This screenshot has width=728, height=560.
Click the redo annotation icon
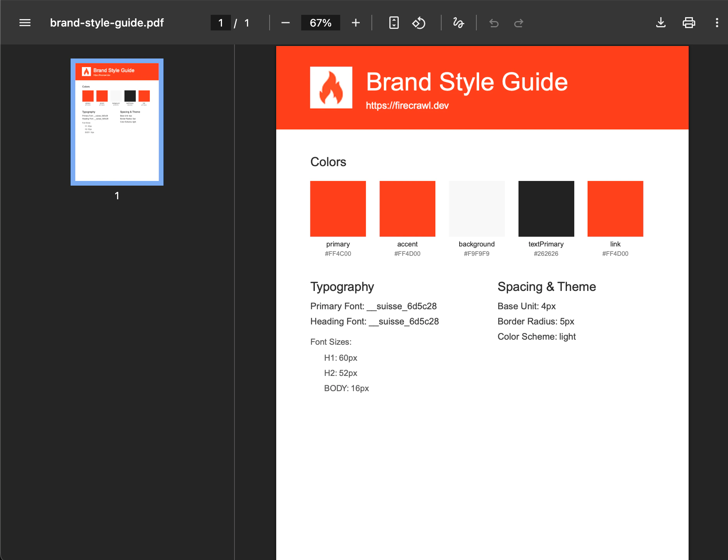tap(519, 23)
